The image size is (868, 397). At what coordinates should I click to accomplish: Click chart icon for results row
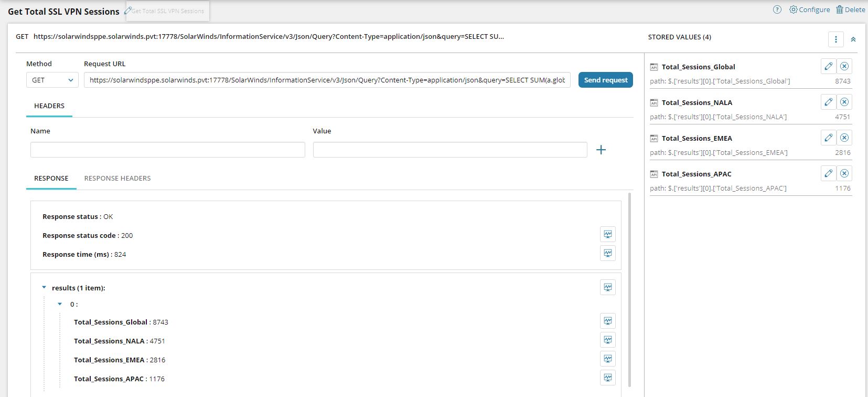[608, 287]
